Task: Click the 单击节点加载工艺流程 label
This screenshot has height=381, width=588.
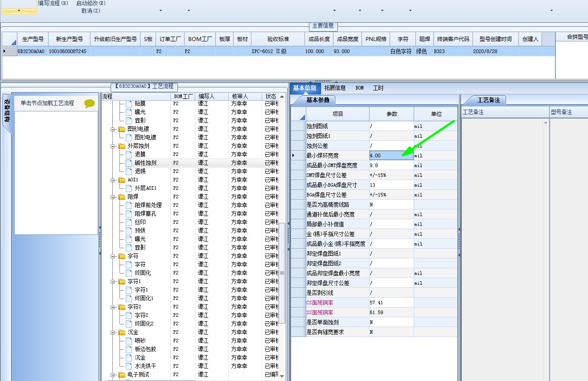Action: coord(47,103)
